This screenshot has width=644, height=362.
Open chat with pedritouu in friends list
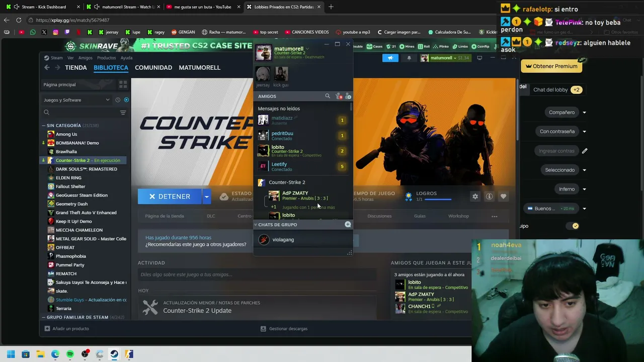coord(302,136)
